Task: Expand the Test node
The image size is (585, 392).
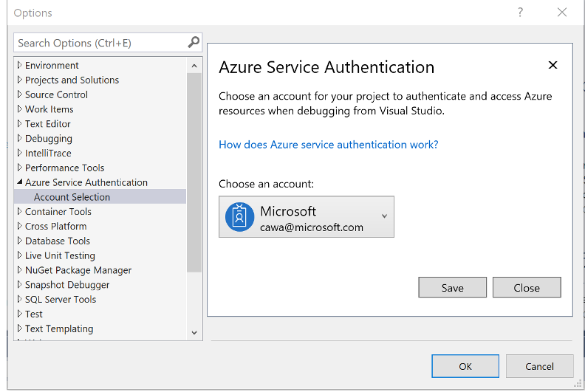Action: 20,314
